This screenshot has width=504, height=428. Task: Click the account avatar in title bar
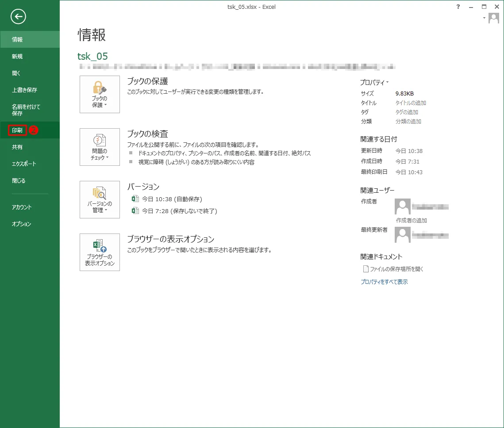(x=494, y=18)
